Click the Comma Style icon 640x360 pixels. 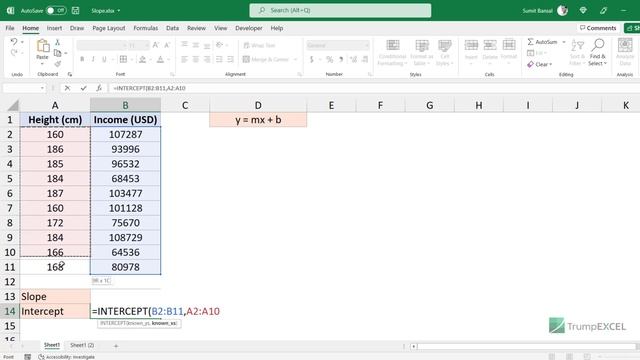pyautogui.click(x=341, y=60)
